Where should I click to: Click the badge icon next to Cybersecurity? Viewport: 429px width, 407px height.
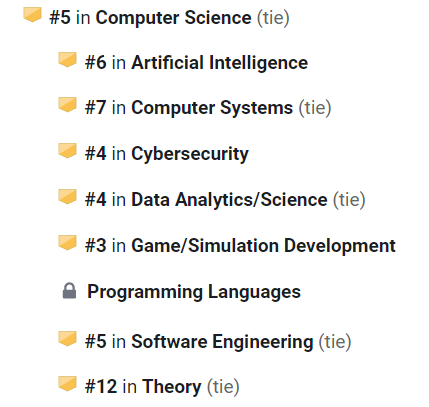coord(67,151)
